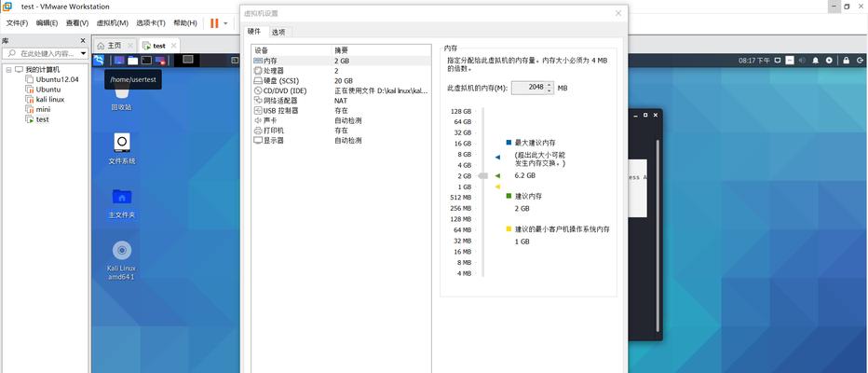This screenshot has width=868, height=373.
Task: Click the search magnifier icon in library
Action: pos(11,53)
